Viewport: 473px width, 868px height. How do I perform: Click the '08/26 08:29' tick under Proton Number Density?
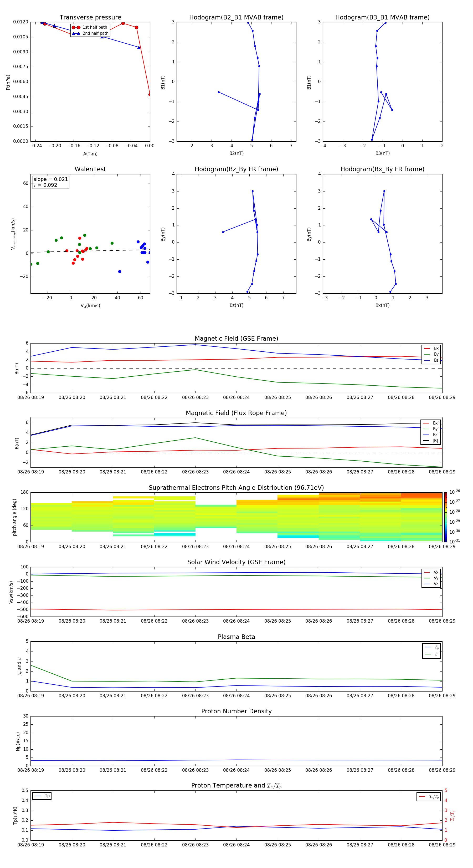click(442, 770)
